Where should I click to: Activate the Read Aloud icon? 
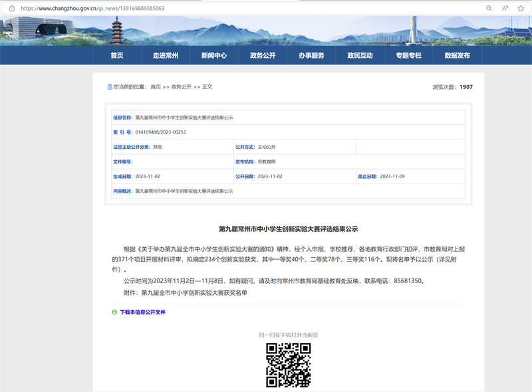[505, 8]
